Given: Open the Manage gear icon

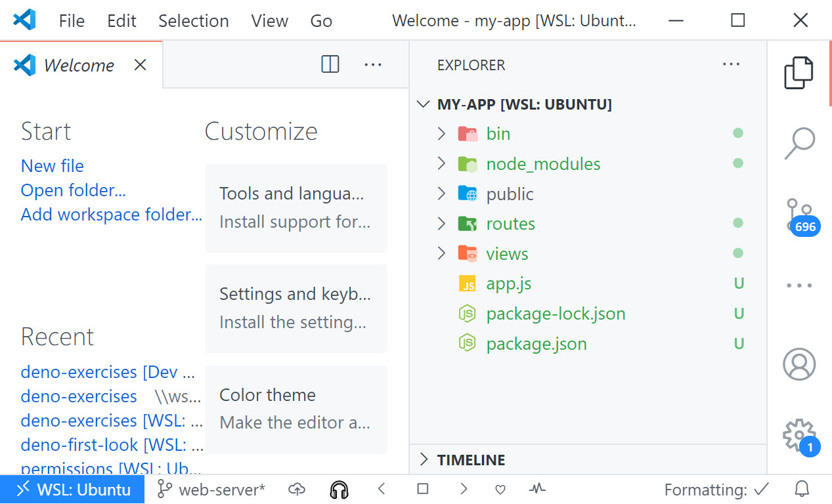Looking at the screenshot, I should pyautogui.click(x=799, y=434).
